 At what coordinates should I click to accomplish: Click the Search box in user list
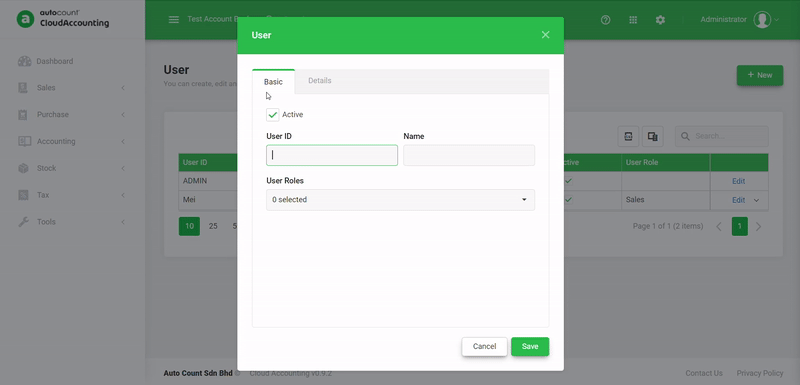721,136
